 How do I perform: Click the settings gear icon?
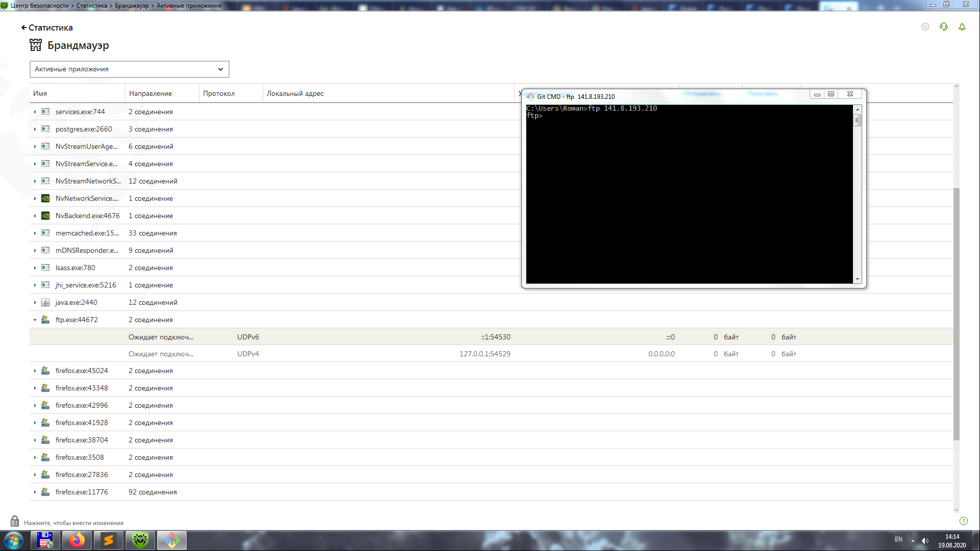925,27
